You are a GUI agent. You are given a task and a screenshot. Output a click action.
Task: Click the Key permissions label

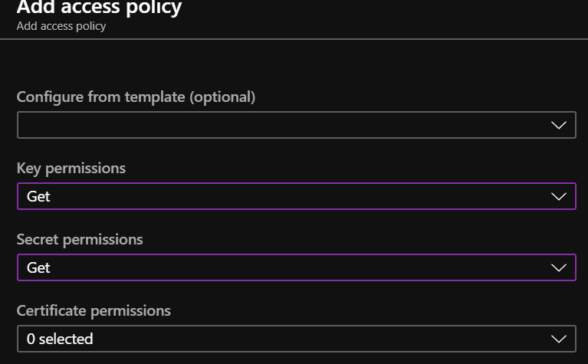point(71,169)
